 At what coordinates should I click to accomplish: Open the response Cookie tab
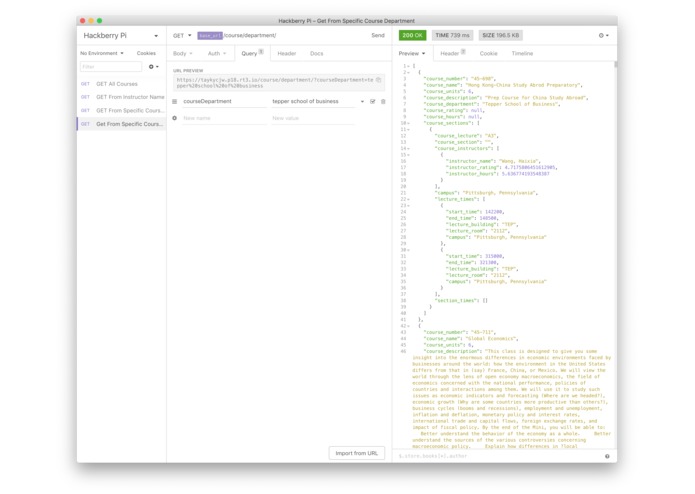pos(488,54)
